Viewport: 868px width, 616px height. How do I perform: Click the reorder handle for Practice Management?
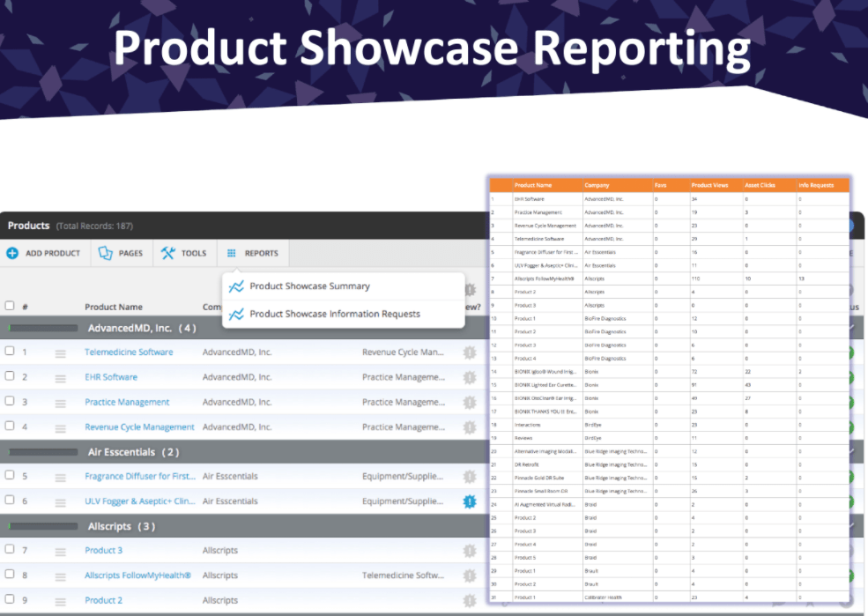click(60, 403)
